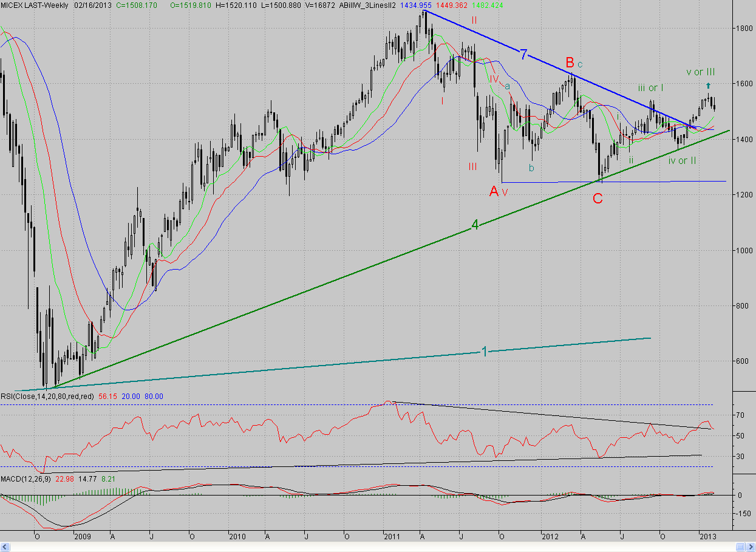Viewport: 756px width, 552px height.
Task: Click the red wave label C
Action: [x=598, y=198]
